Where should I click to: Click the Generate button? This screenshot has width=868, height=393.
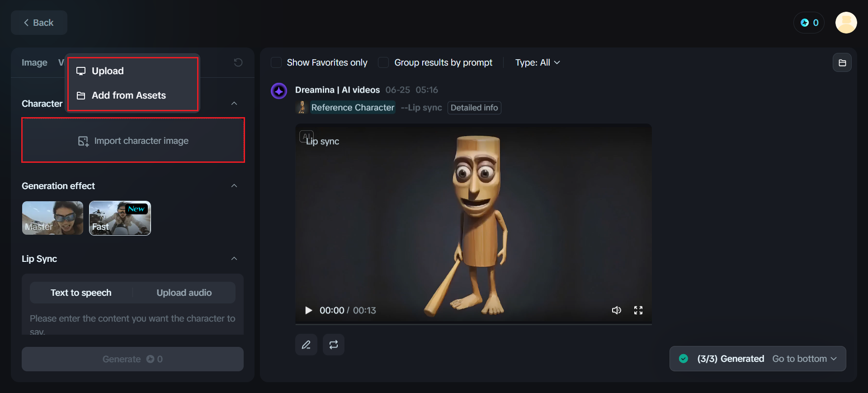(132, 359)
